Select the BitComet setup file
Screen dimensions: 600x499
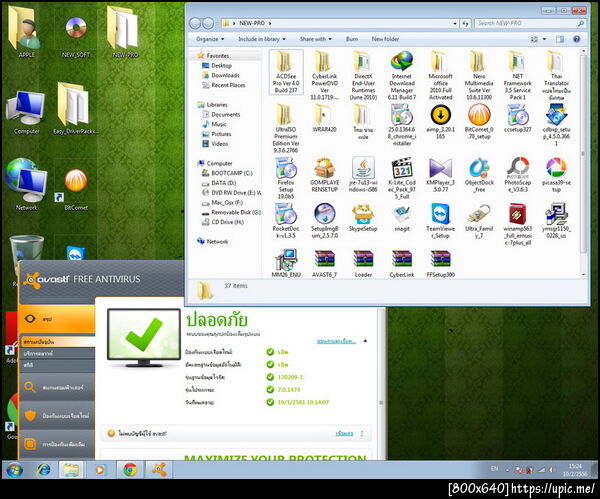479,122
